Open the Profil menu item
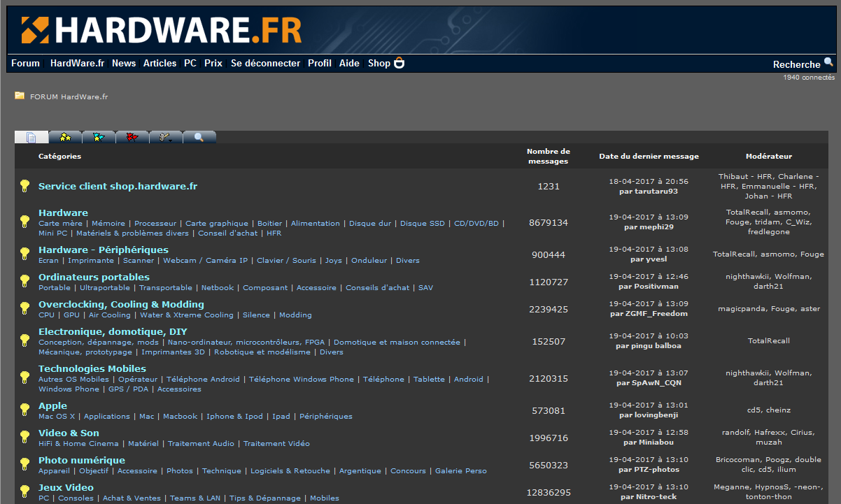841x504 pixels. coord(320,63)
